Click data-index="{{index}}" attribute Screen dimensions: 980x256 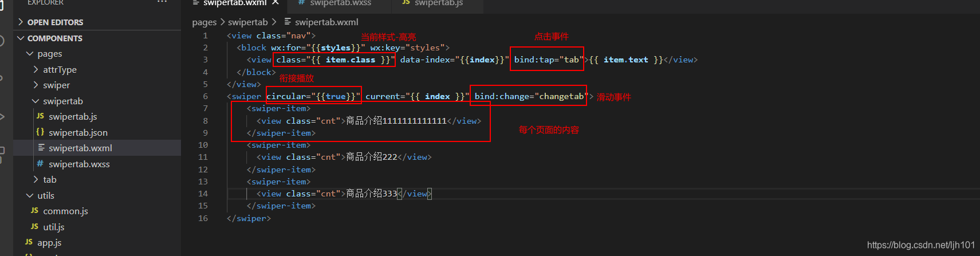[454, 60]
